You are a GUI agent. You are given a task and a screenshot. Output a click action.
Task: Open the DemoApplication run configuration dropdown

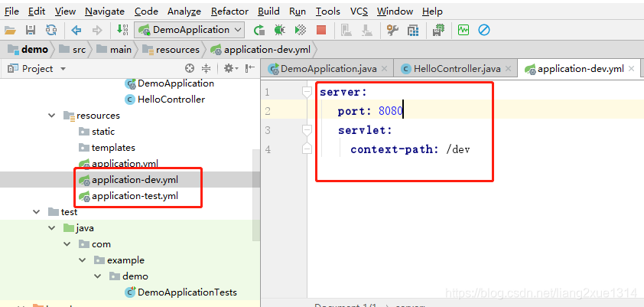(190, 30)
